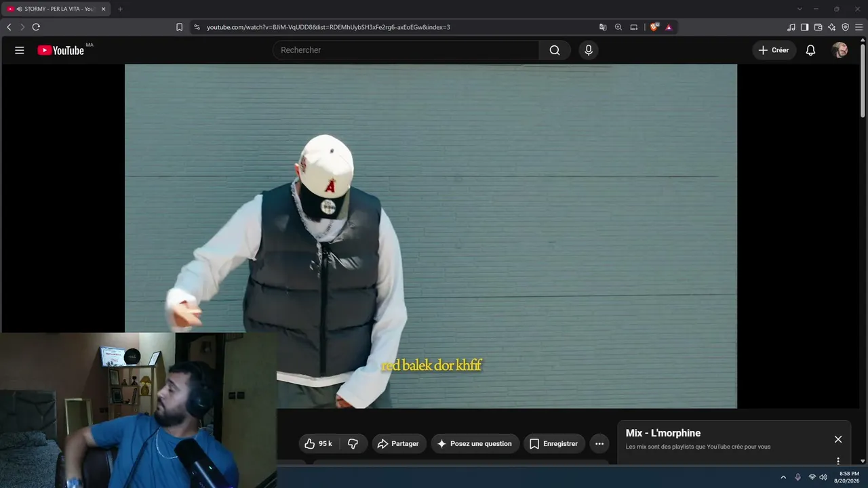The height and width of the screenshot is (488, 868).
Task: Save the video with Enregistrer
Action: 554,444
